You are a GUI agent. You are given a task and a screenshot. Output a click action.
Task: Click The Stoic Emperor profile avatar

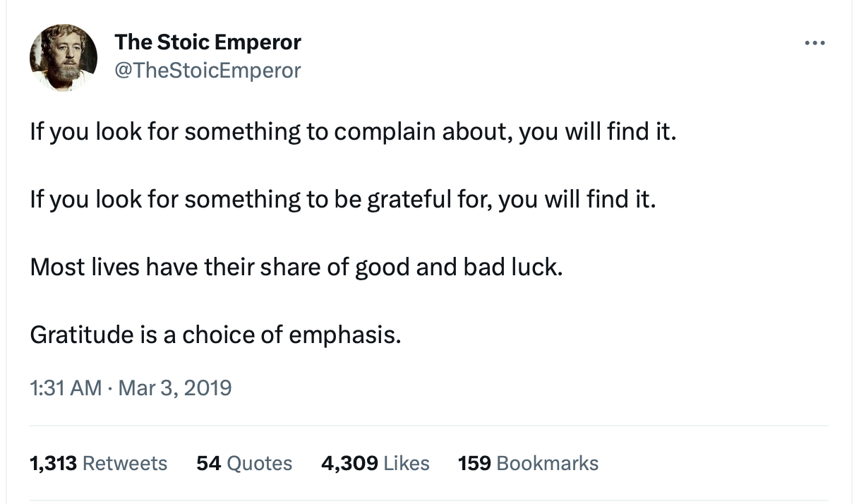(x=64, y=58)
